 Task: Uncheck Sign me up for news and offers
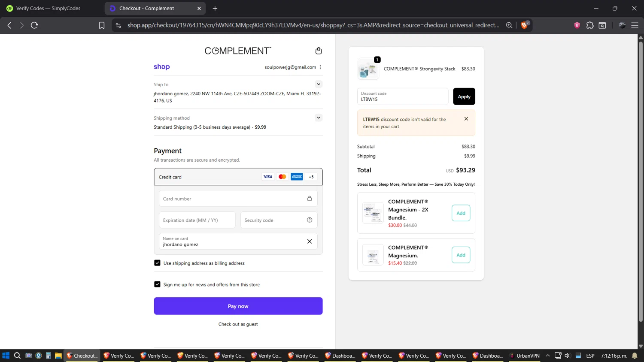[x=157, y=284]
